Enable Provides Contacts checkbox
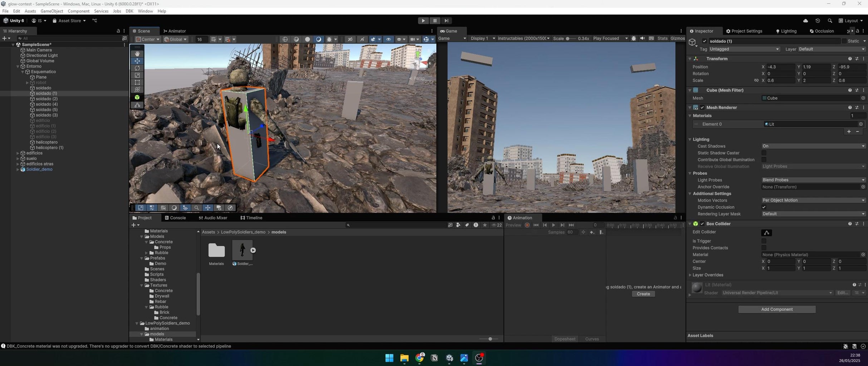868x366 pixels. click(x=764, y=248)
